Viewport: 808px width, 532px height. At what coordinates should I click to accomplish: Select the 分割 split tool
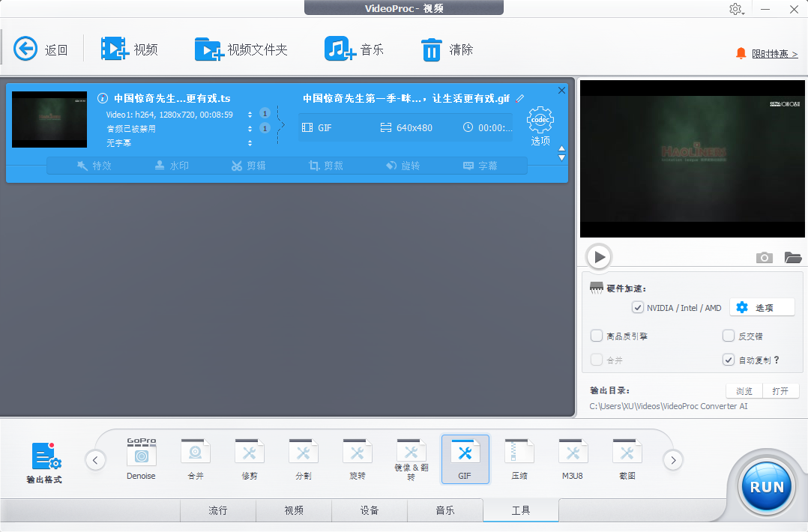coord(303,459)
